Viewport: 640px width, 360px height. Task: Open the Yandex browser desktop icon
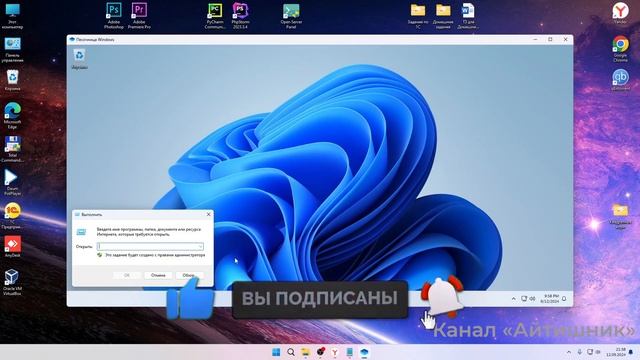tap(620, 13)
